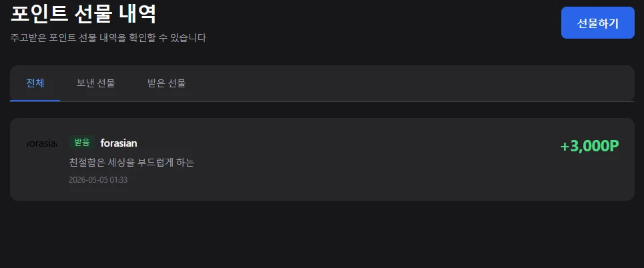Select the gift message 친절함은 세상을 부드럽게 하는

(x=131, y=163)
